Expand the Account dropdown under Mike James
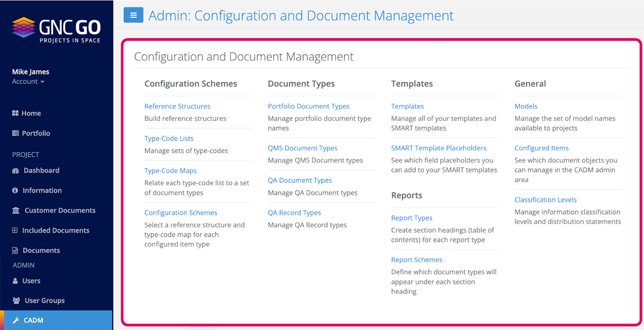 (x=28, y=81)
